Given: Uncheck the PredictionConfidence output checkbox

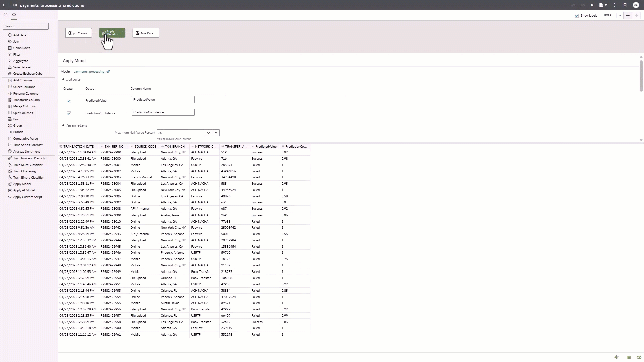Looking at the screenshot, I should pos(69,113).
